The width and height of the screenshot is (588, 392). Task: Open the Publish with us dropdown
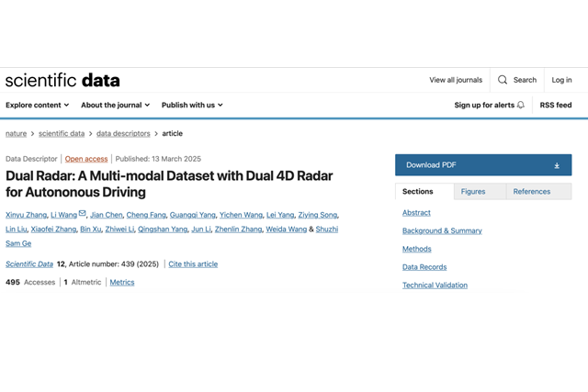click(193, 106)
